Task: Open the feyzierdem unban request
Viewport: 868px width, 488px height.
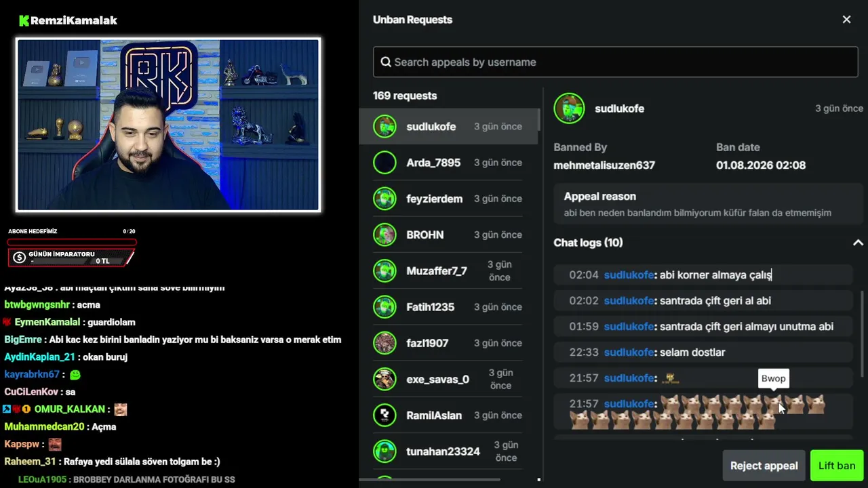Action: coord(448,199)
